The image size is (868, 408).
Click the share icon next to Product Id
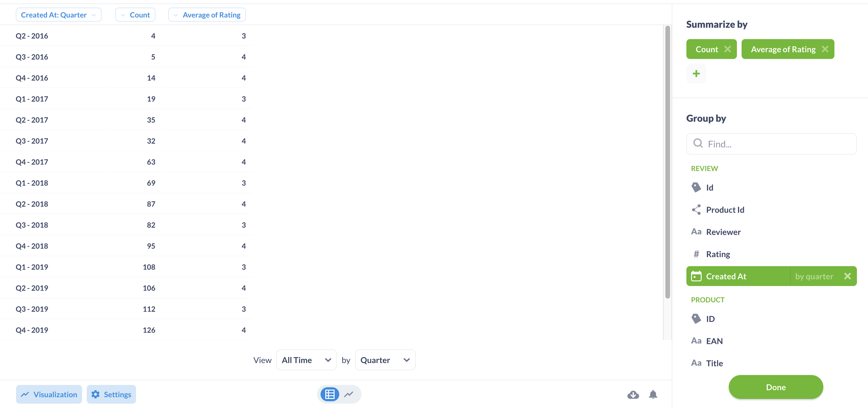(x=696, y=210)
